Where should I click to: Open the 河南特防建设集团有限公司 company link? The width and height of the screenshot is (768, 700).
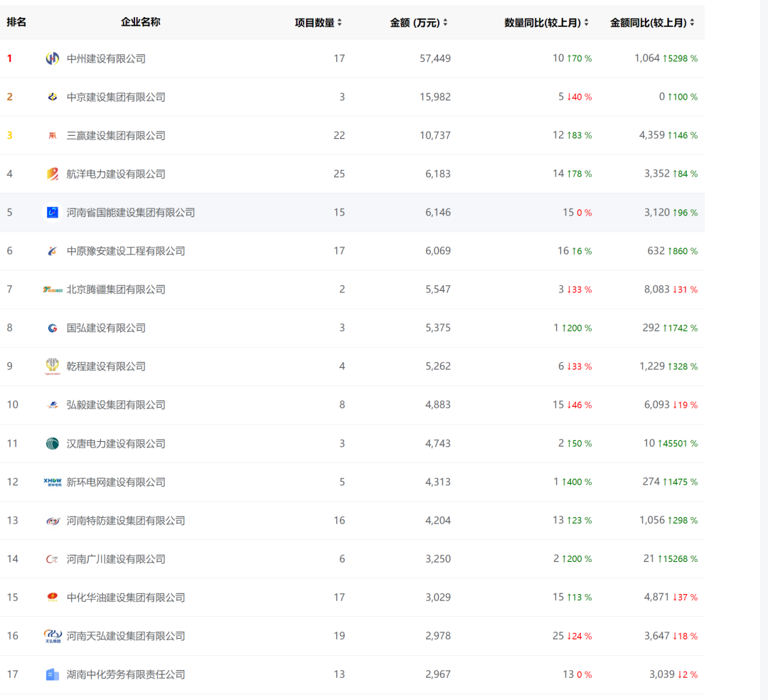pyautogui.click(x=126, y=520)
